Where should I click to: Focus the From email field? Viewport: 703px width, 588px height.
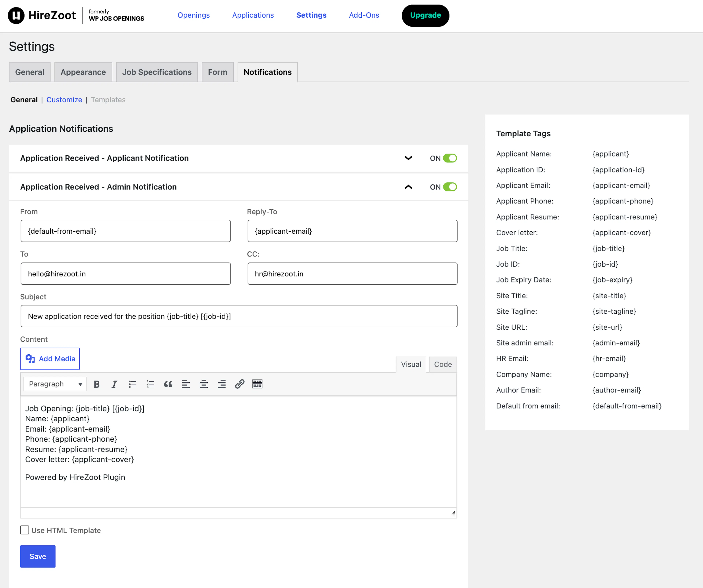click(126, 231)
